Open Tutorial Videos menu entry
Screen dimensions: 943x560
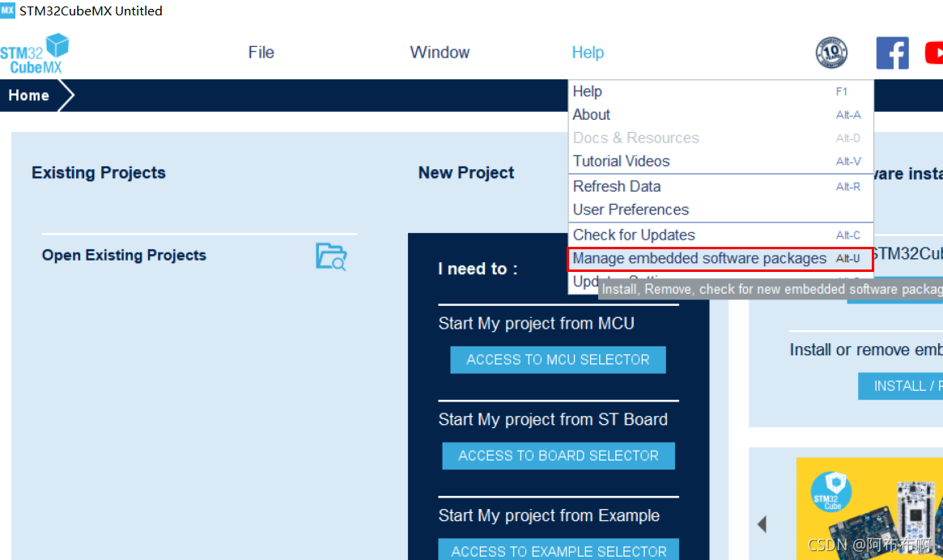[x=720, y=161]
